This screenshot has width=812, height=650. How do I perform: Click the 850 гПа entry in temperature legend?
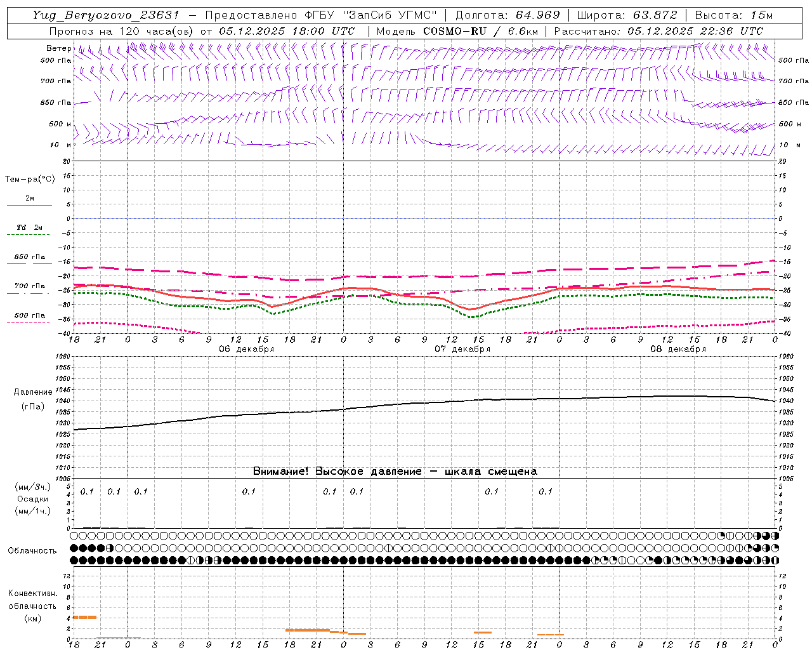click(x=30, y=257)
